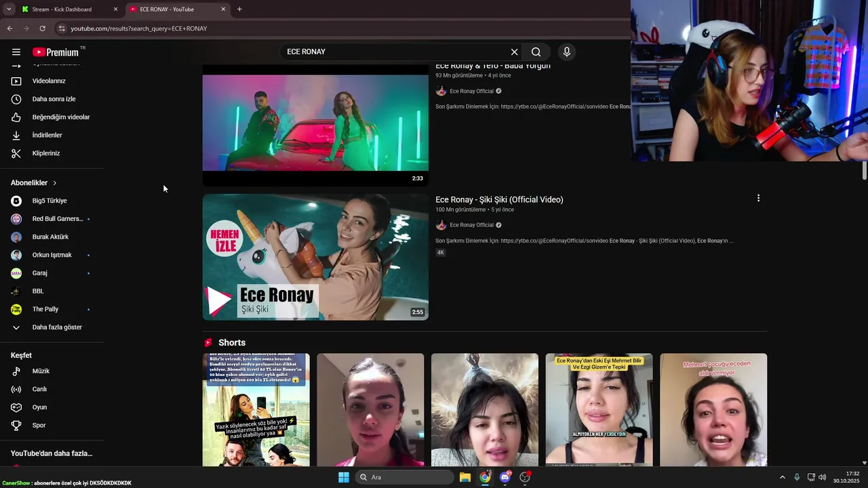
Task: Open Short captioned Mehmet çocuğu eceden
Action: coord(713,409)
